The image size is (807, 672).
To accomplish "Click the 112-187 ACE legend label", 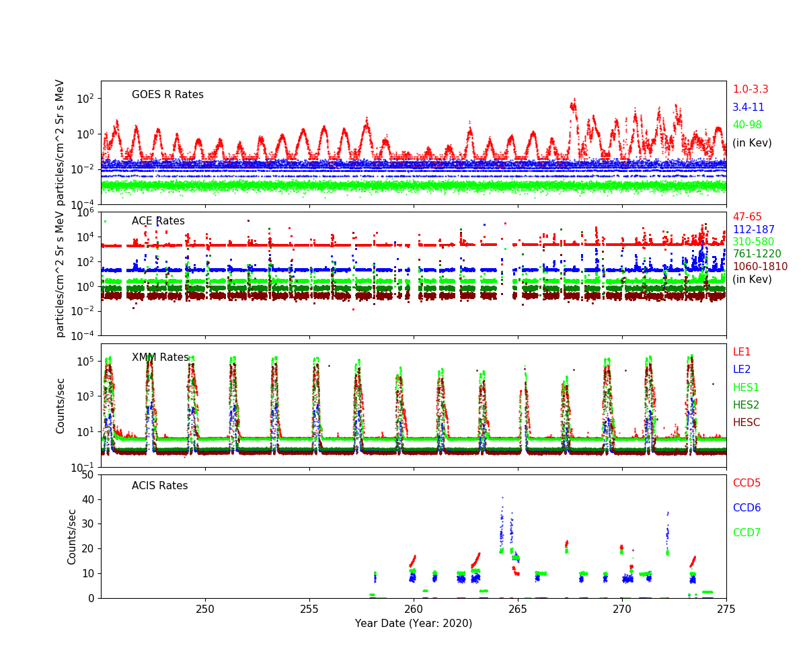I will click(x=753, y=230).
